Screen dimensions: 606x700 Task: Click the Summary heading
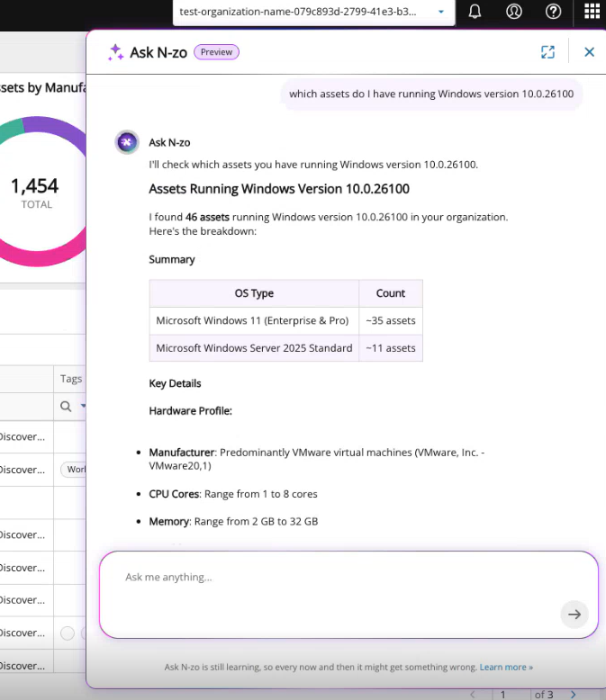[x=172, y=259]
